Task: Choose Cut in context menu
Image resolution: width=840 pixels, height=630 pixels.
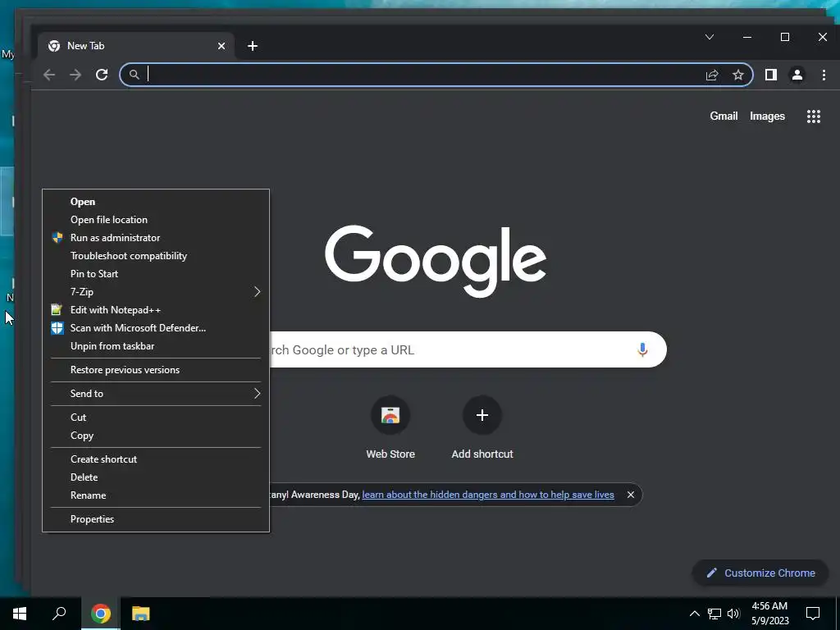Action: click(x=156, y=418)
